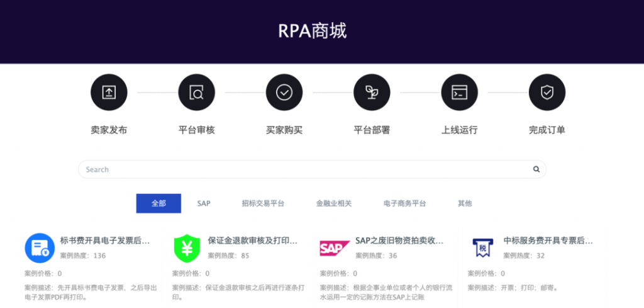The height and width of the screenshot is (308, 644).
Task: Select the 买家购买 checkmark icon
Action: pos(284,92)
